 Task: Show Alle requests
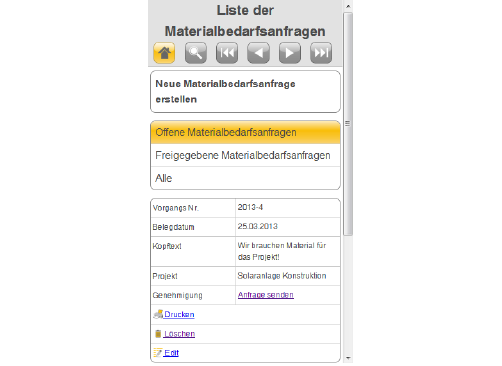pyautogui.click(x=245, y=178)
